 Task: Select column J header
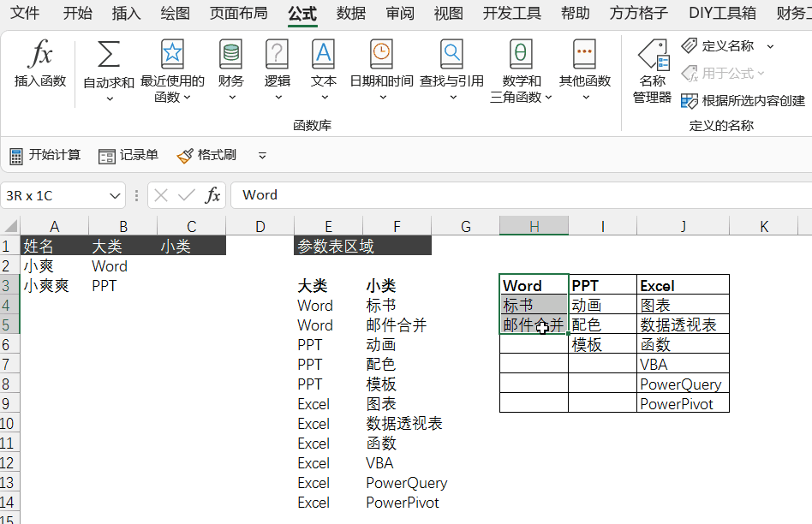[x=683, y=226]
